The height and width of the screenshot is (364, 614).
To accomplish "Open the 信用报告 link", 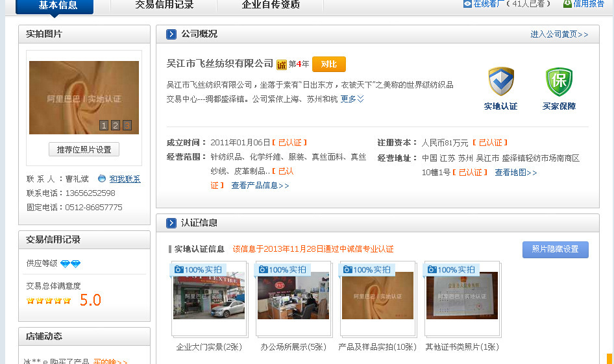I will [x=589, y=4].
